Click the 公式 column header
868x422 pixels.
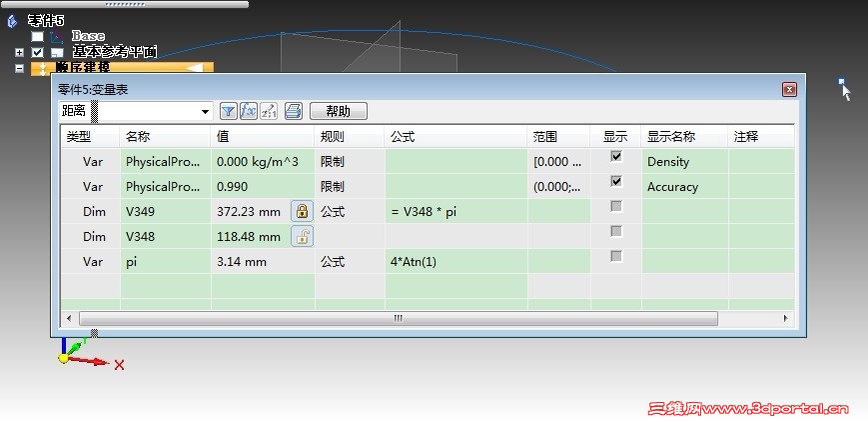(455, 136)
